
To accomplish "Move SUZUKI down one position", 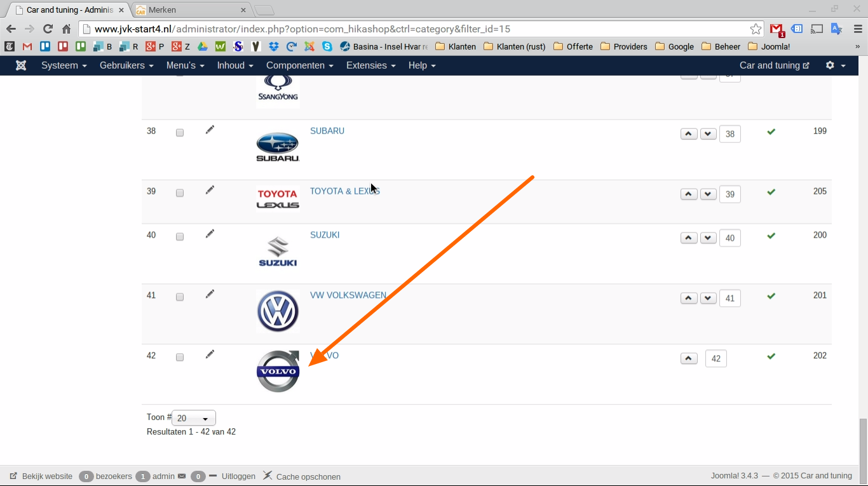I will click(x=709, y=238).
